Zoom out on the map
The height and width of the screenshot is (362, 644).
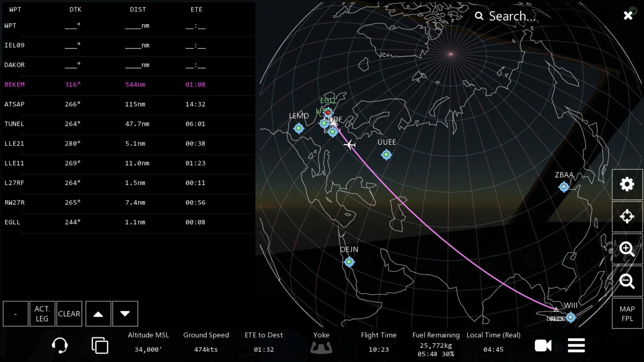627,281
